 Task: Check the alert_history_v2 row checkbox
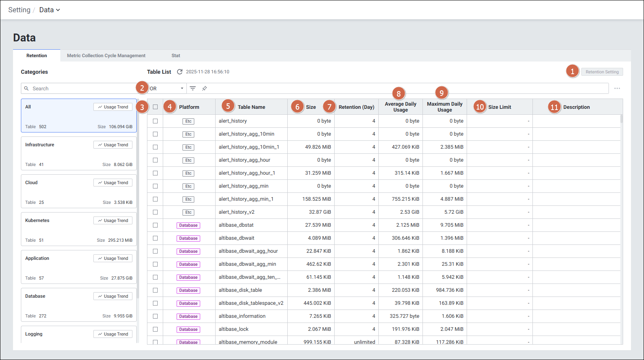click(155, 212)
